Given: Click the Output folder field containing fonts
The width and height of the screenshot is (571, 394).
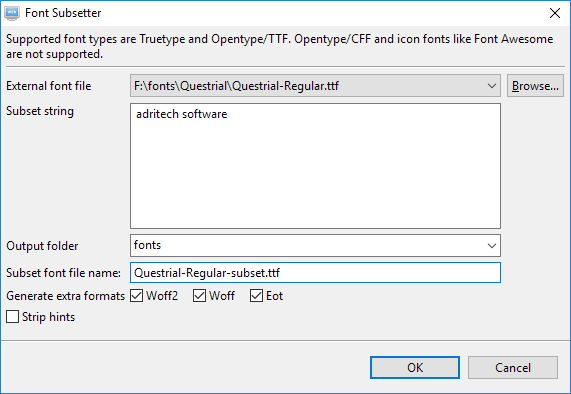Looking at the screenshot, I should (x=315, y=245).
